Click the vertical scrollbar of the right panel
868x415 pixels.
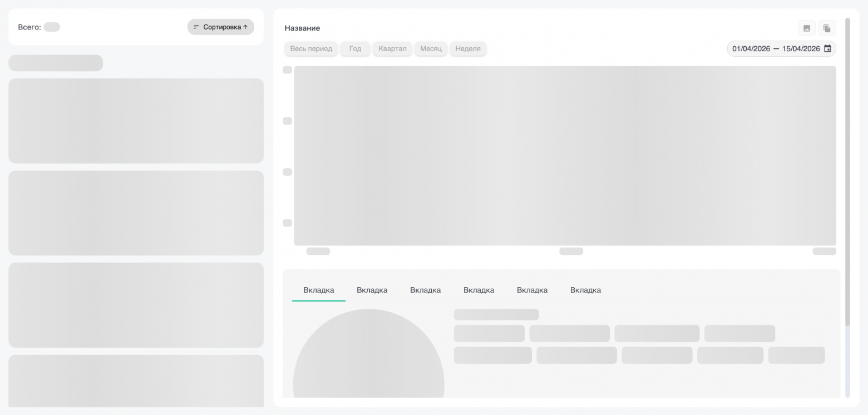[x=848, y=171]
